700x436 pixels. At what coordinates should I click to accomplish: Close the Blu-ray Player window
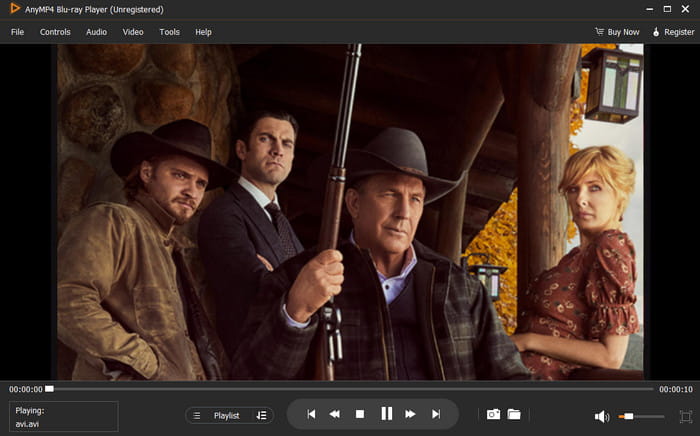[685, 9]
